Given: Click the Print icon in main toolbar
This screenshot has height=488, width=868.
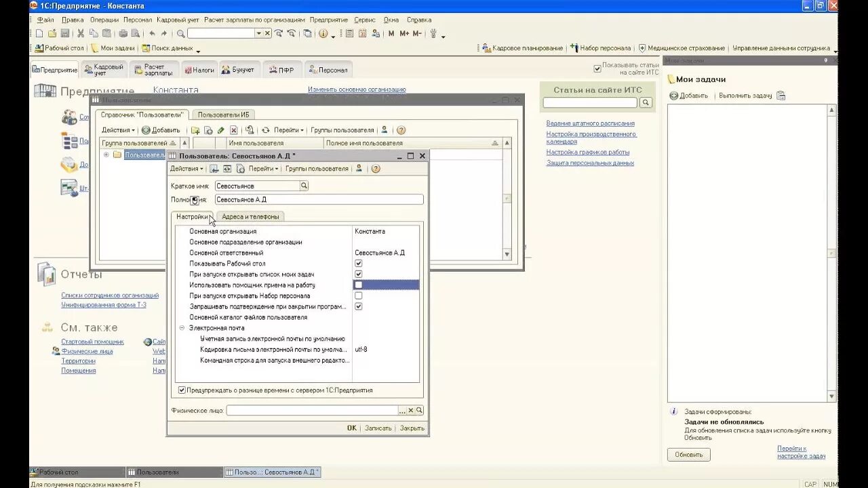Looking at the screenshot, I should [123, 33].
